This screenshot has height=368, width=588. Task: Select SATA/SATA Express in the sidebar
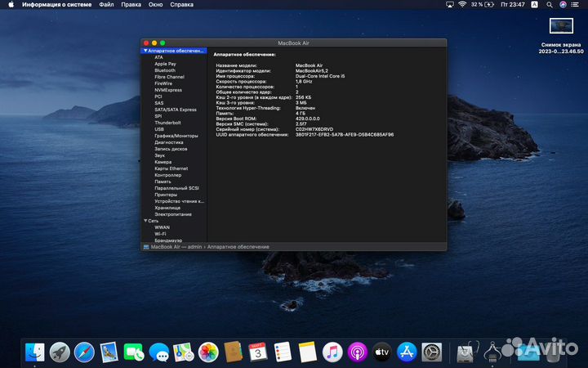(x=175, y=110)
